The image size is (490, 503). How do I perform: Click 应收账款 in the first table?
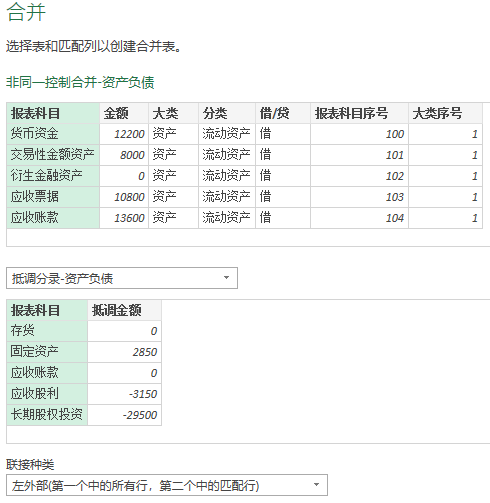tap(53, 218)
